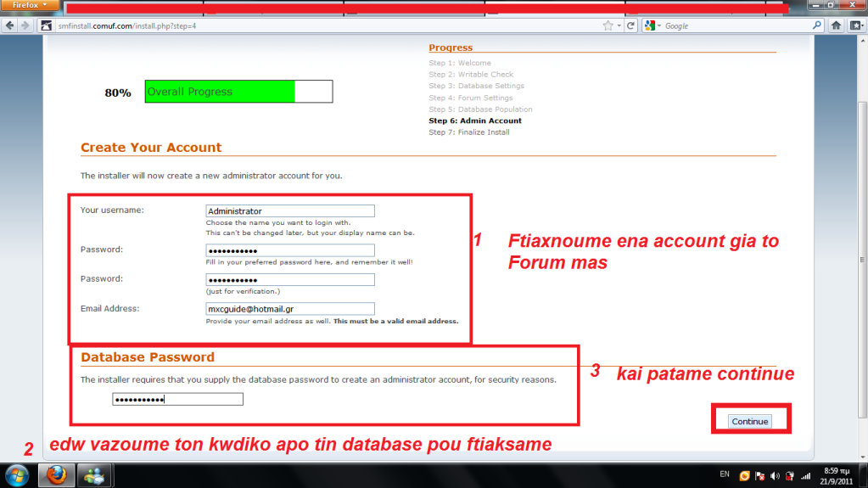Click the browser forward arrow
The height and width of the screenshot is (488, 868).
pyautogui.click(x=25, y=26)
